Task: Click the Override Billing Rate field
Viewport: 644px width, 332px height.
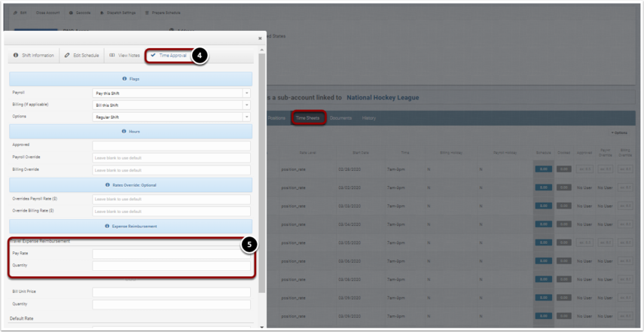Action: click(x=171, y=212)
